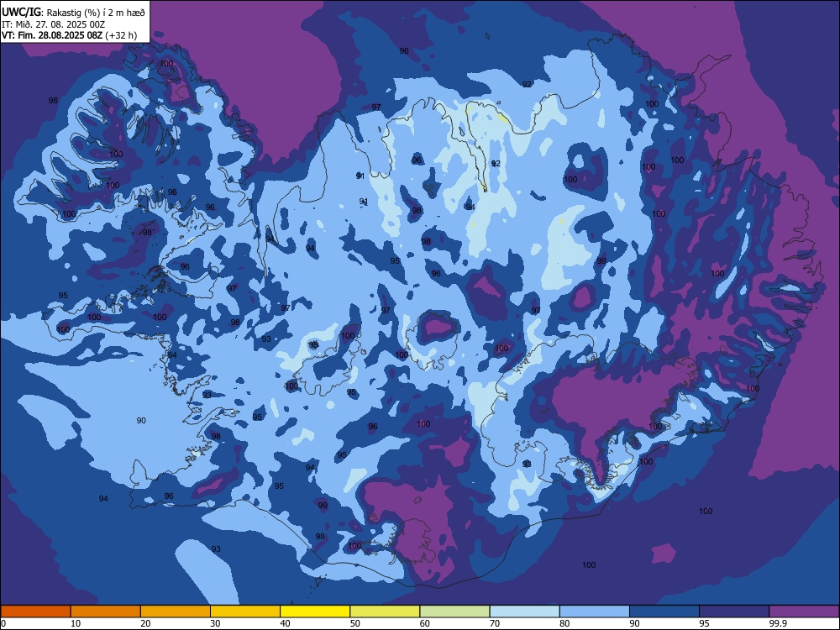Pick the dark navy 95–99.9 legend swatch
840x630 pixels.
click(734, 612)
